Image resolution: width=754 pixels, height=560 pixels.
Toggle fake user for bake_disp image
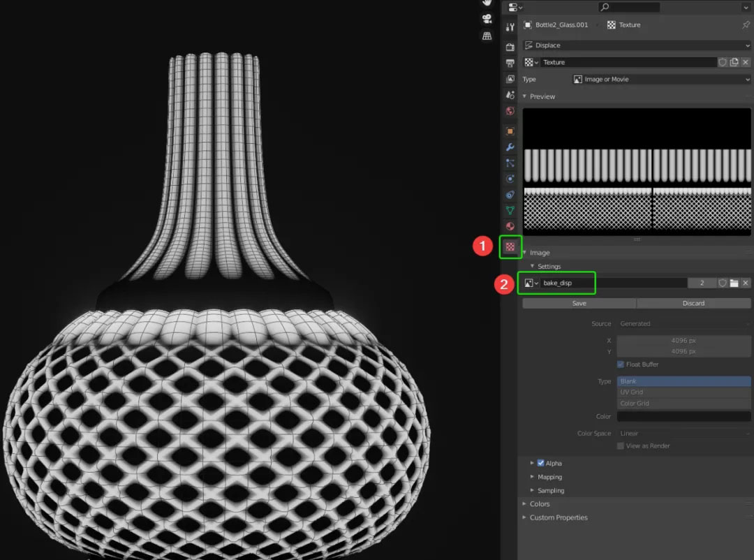point(723,283)
